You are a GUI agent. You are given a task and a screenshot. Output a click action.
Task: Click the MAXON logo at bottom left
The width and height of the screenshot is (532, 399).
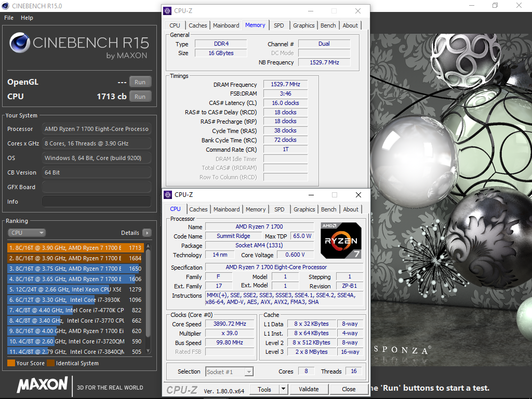point(42,385)
